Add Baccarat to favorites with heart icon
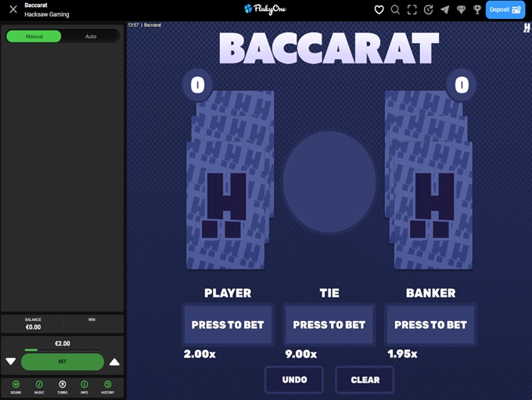532x400 pixels. coord(379,10)
